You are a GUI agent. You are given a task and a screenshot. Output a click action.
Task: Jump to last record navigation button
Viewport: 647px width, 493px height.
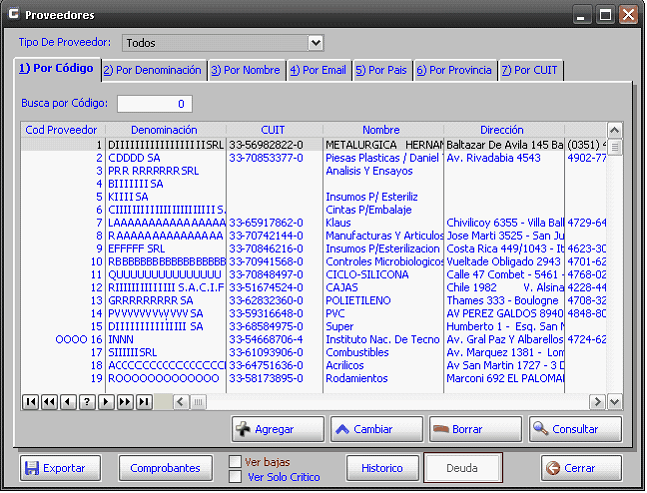[144, 401]
